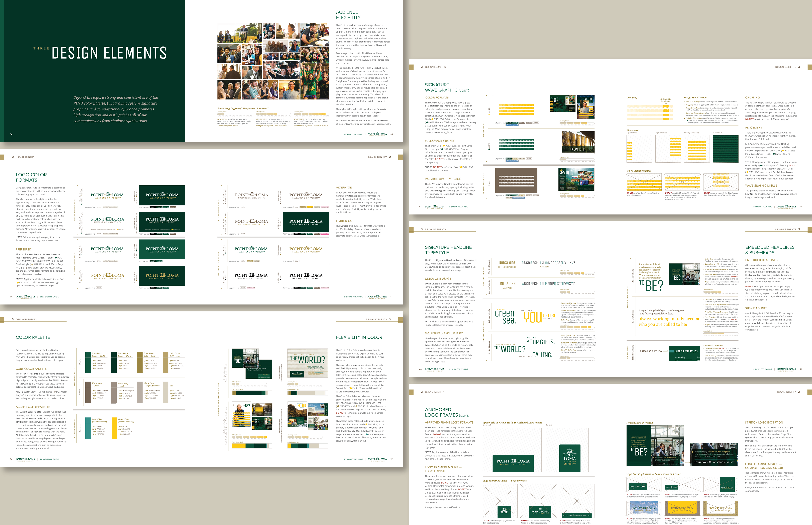The height and width of the screenshot is (525, 812).
Task: Click page number 34 on the green page
Action: 11,134
